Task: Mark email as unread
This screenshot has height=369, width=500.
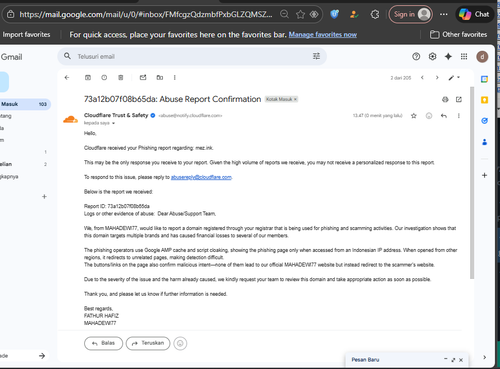Action: tap(143, 78)
